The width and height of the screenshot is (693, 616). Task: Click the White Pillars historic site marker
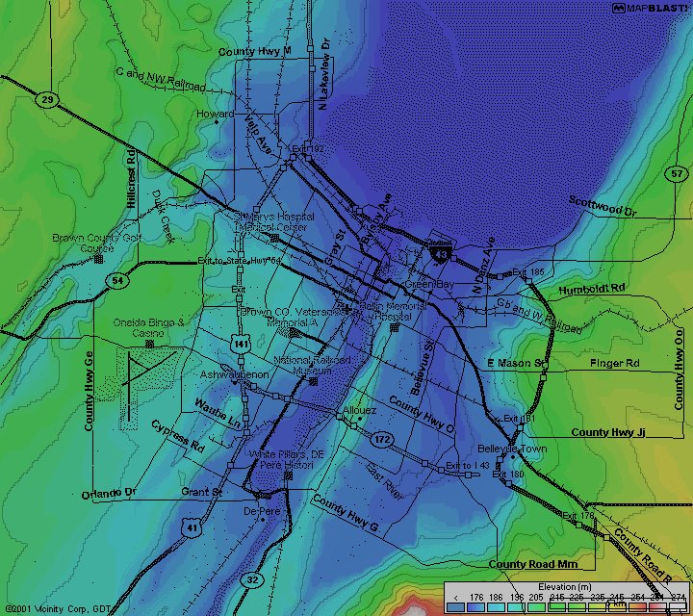(x=288, y=475)
